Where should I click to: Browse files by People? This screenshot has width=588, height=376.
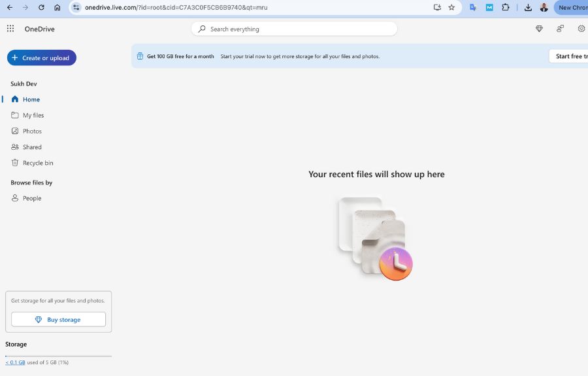(x=32, y=198)
